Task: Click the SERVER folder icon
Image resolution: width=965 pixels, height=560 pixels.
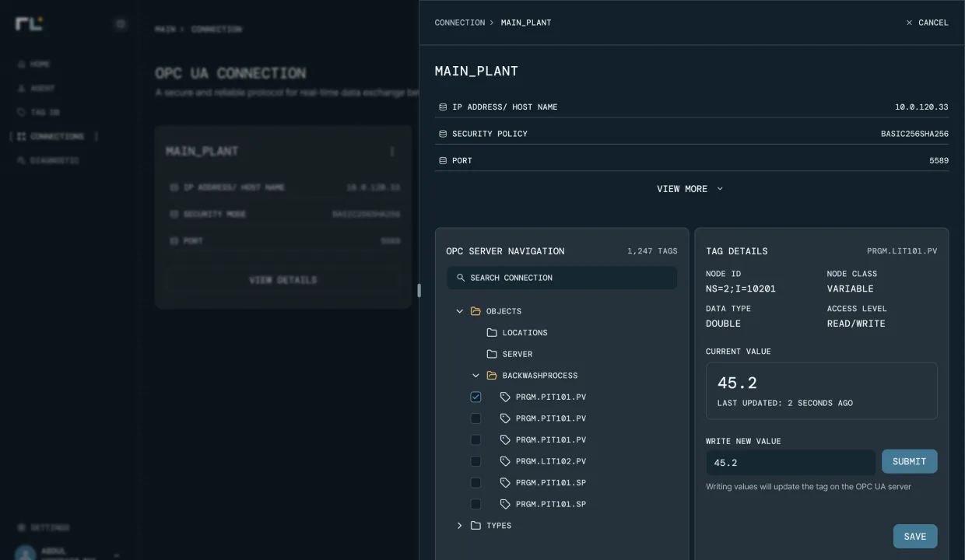Action: [492, 354]
